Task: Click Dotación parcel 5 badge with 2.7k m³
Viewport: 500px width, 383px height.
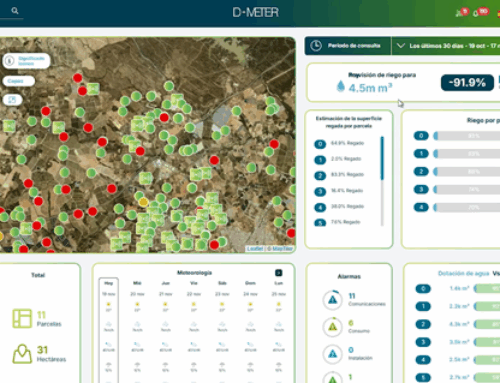Action: (x=423, y=378)
